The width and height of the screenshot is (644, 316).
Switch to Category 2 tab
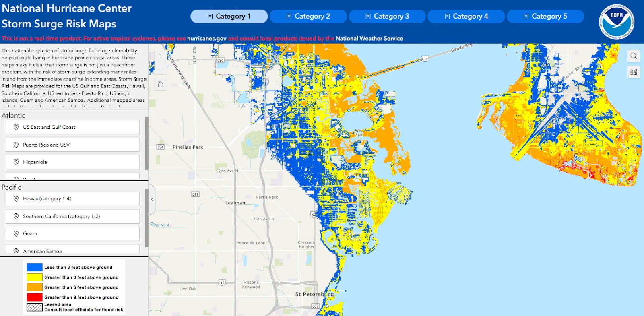(x=308, y=16)
